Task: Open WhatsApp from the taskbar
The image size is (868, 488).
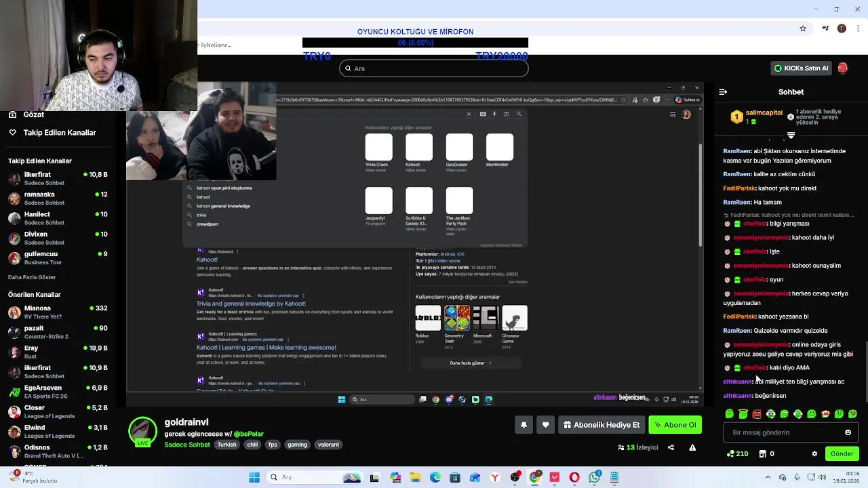Action: pyautogui.click(x=595, y=478)
